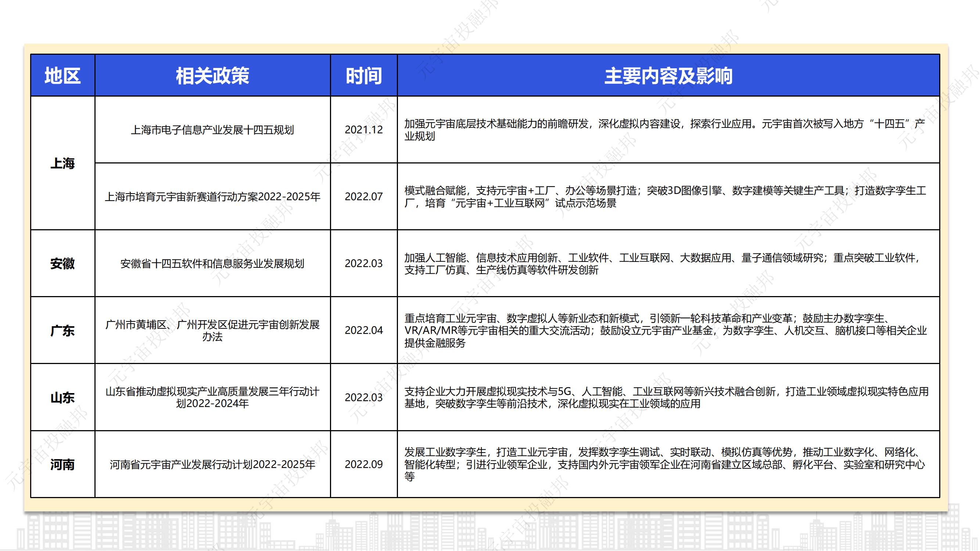Select the date 2022.04
The width and height of the screenshot is (980, 551).
click(364, 331)
